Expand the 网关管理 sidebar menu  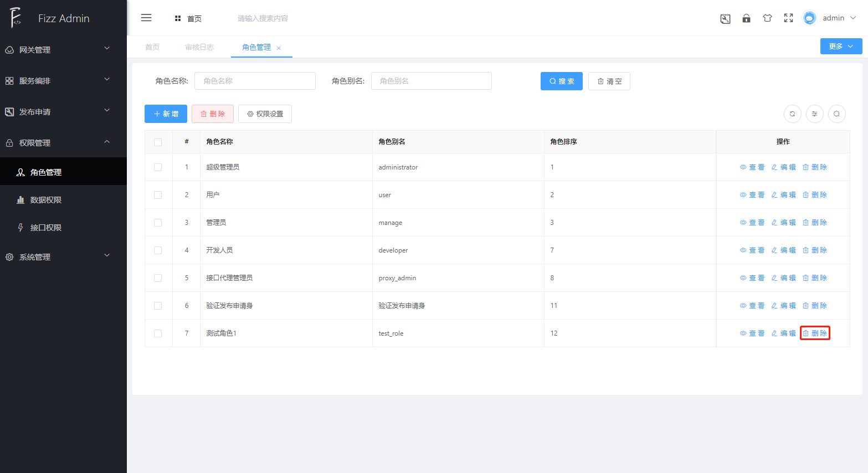click(x=63, y=50)
